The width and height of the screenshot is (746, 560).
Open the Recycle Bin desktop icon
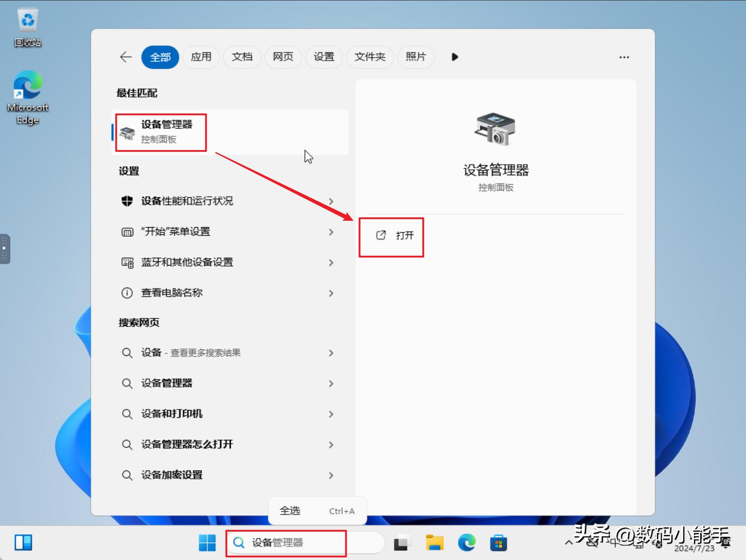click(x=28, y=28)
